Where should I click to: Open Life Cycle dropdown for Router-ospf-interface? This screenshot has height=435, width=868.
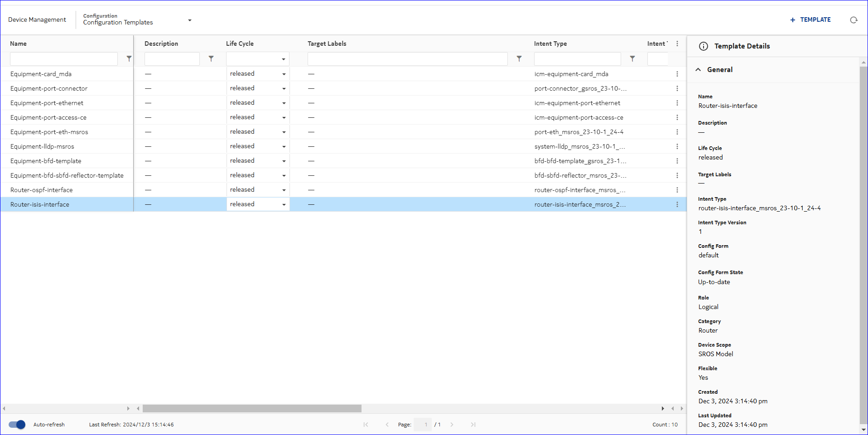(284, 190)
